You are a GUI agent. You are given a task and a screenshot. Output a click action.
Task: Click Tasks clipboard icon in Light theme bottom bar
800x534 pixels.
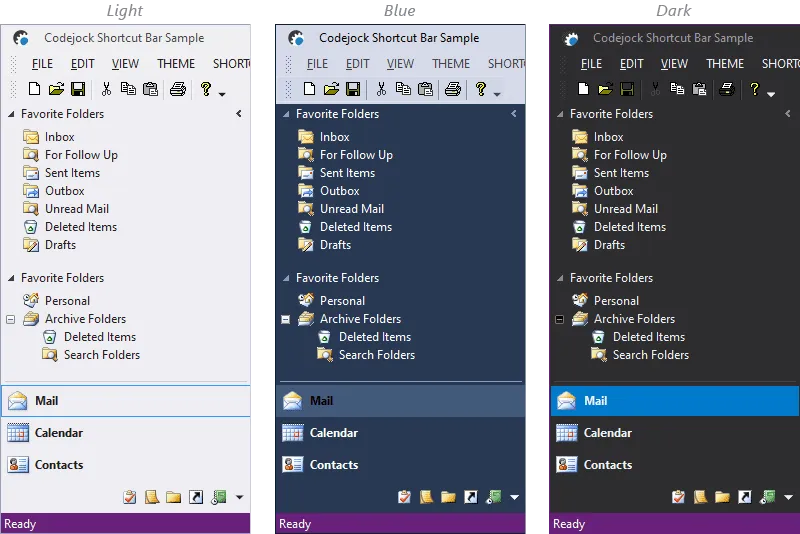[130, 497]
